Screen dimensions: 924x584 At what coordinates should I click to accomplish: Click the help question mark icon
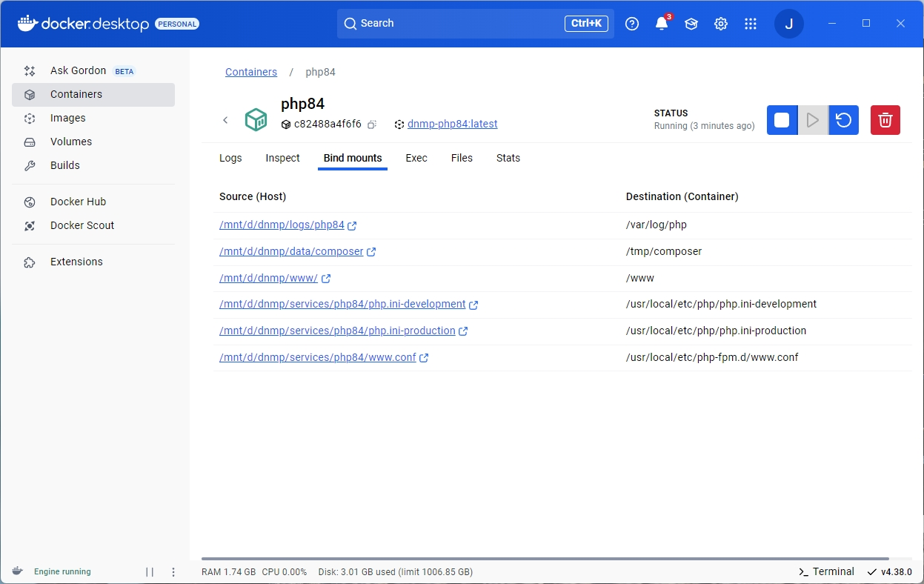click(x=632, y=24)
